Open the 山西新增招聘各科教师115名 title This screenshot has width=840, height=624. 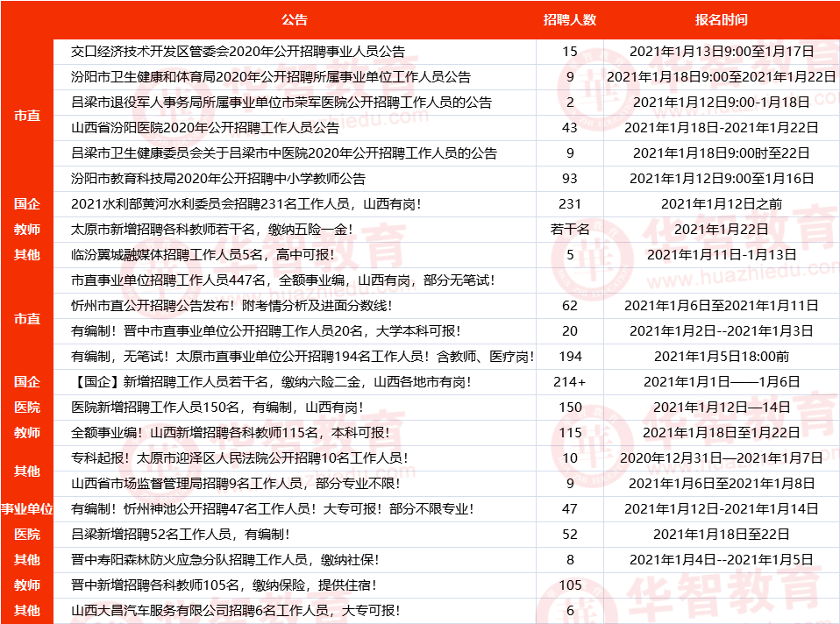tap(231, 433)
